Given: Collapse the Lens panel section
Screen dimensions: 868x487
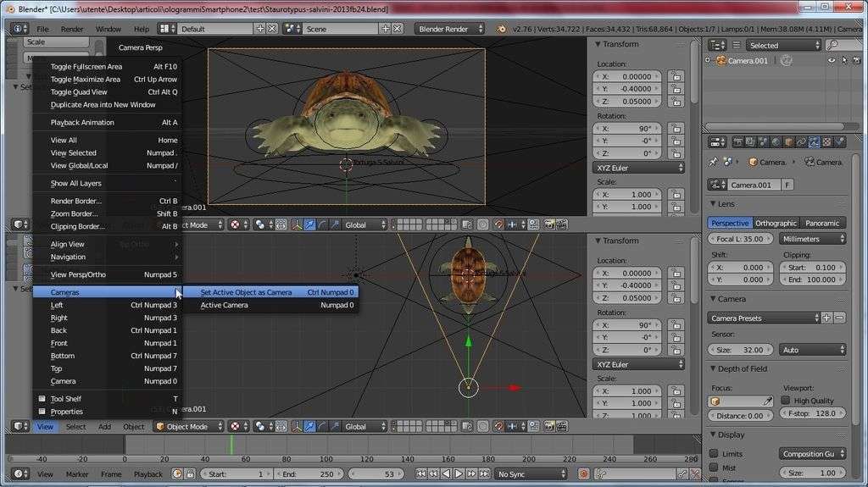Looking at the screenshot, I should tap(726, 204).
